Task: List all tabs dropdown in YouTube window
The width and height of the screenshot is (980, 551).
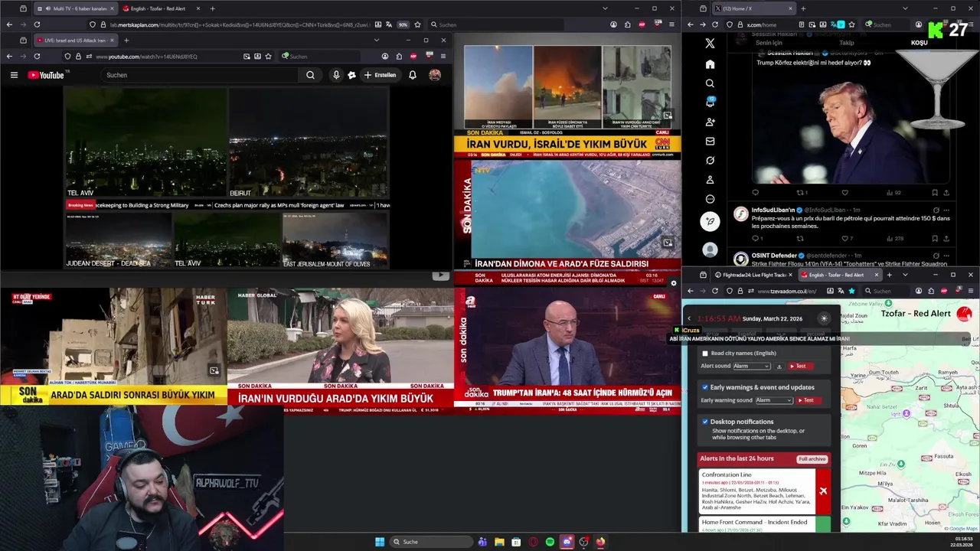Action: 376,40
